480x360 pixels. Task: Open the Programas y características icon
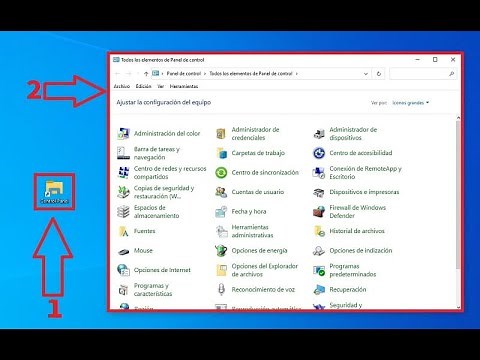tap(123, 290)
